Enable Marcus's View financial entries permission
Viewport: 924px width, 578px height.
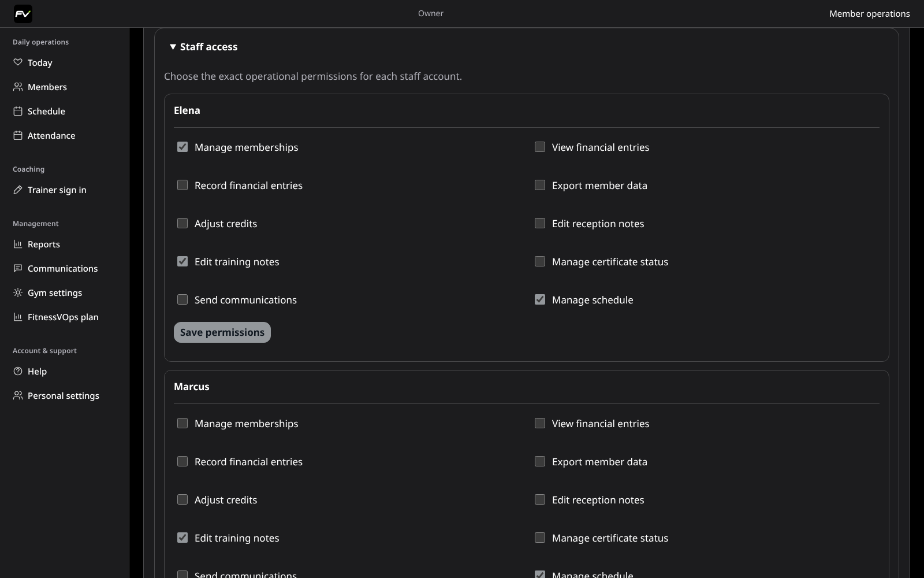540,423
